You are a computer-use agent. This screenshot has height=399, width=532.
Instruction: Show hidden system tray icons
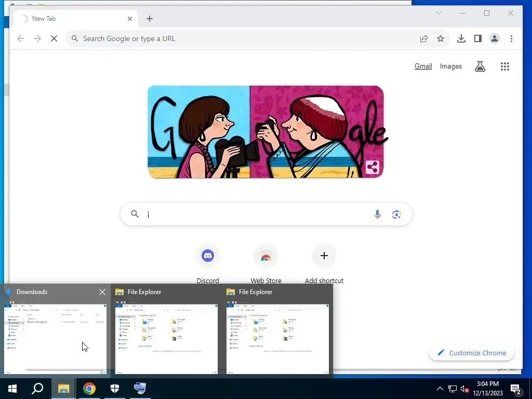click(x=440, y=389)
